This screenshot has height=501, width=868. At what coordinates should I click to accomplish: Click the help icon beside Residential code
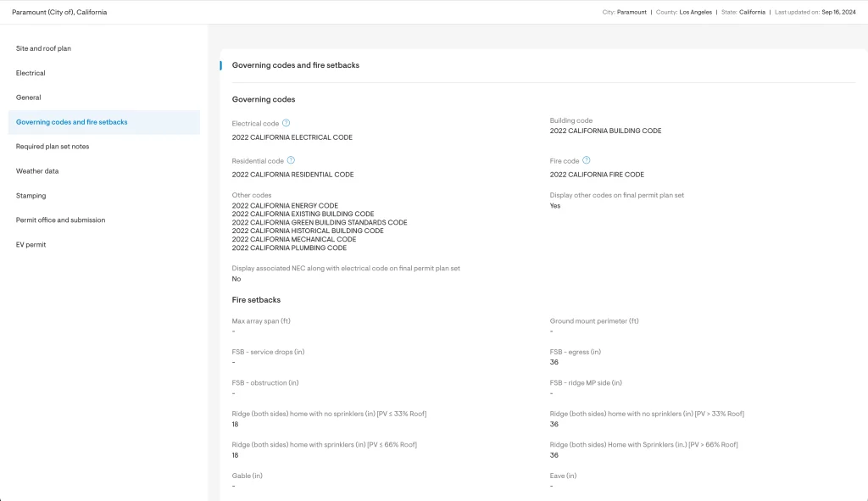[291, 160]
